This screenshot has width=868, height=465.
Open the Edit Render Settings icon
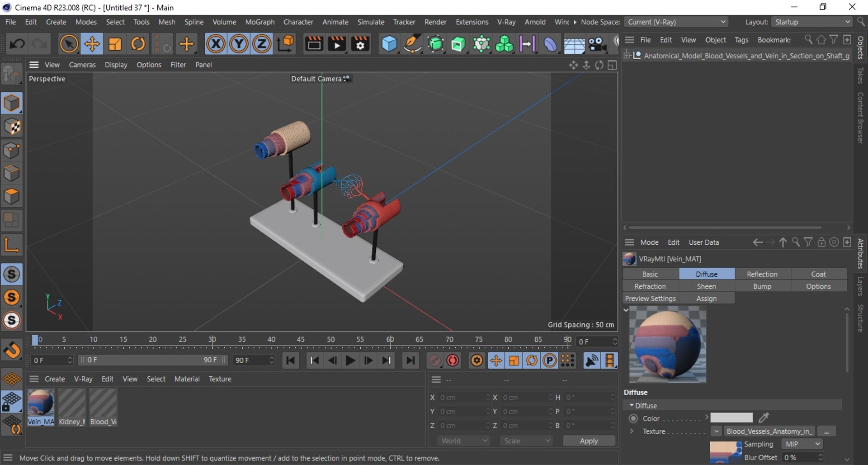[x=360, y=44]
